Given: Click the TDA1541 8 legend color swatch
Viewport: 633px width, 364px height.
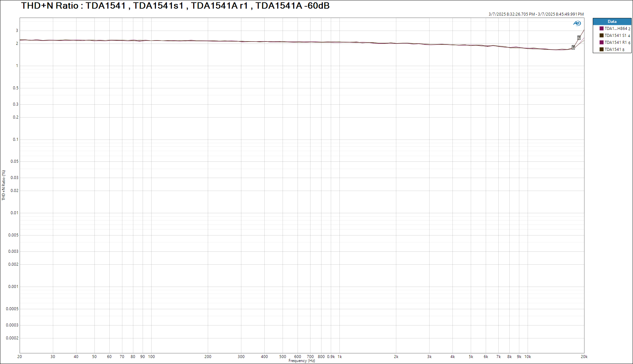Looking at the screenshot, I should pos(601,49).
